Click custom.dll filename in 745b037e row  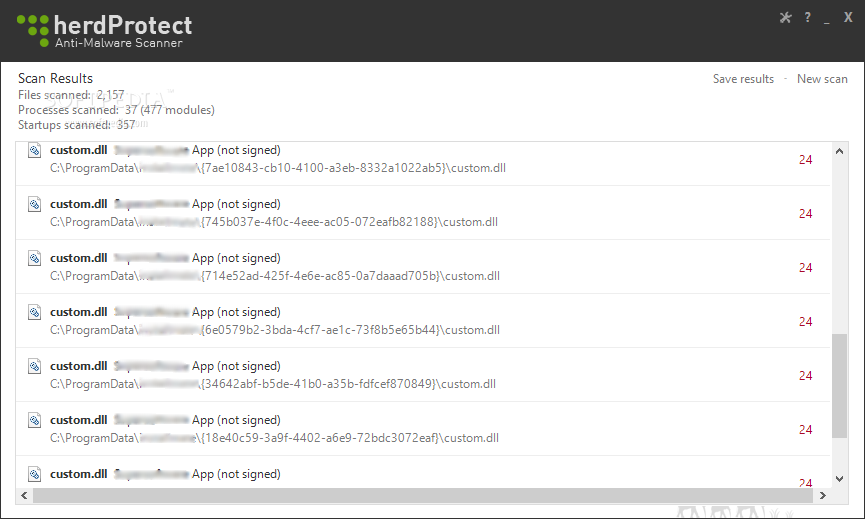pos(78,204)
